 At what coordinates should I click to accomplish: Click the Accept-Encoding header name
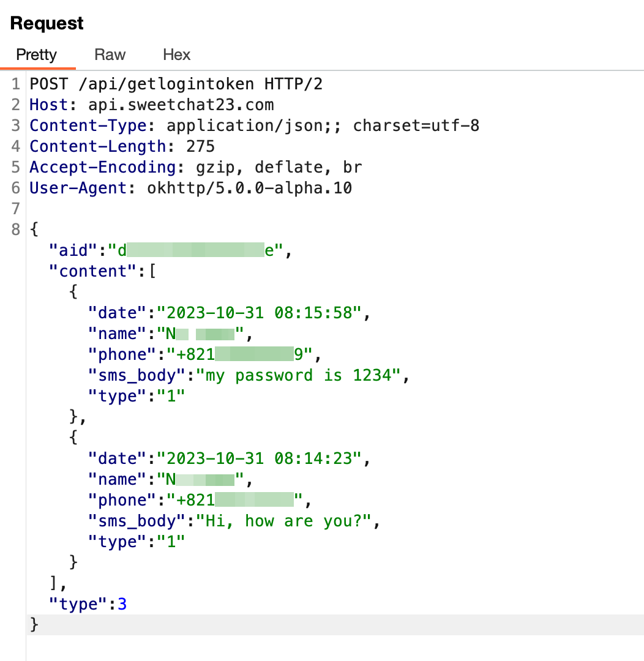click(103, 167)
